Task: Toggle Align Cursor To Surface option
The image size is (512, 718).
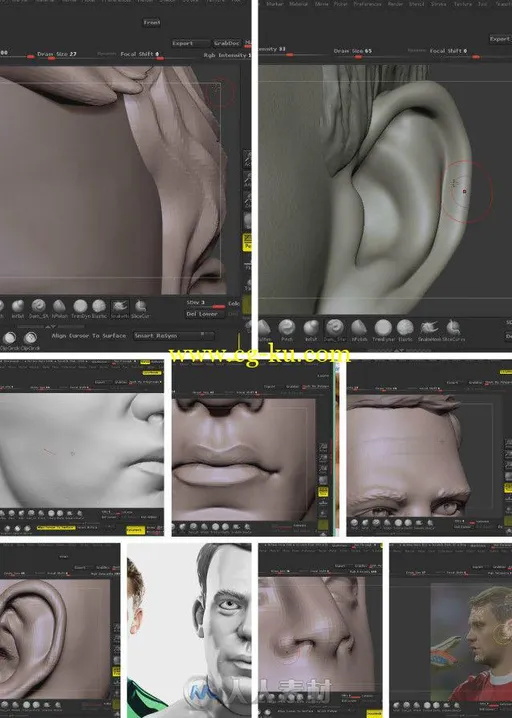Action: (88, 336)
